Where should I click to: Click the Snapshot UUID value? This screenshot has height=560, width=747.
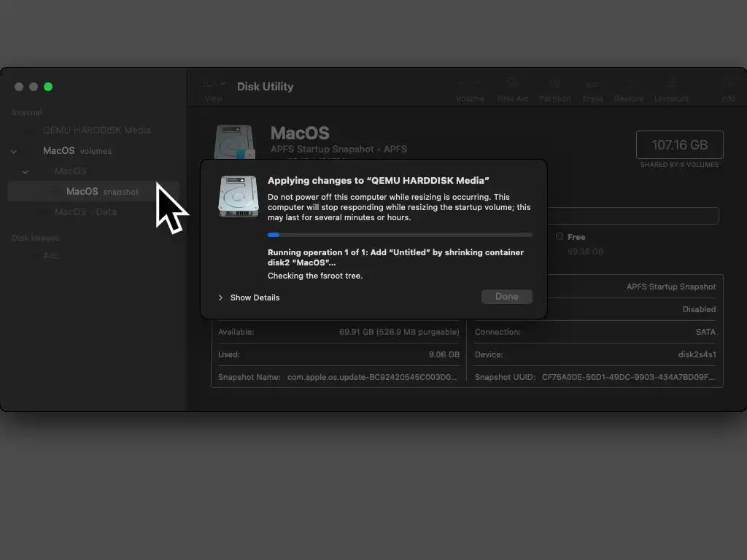[x=628, y=377]
